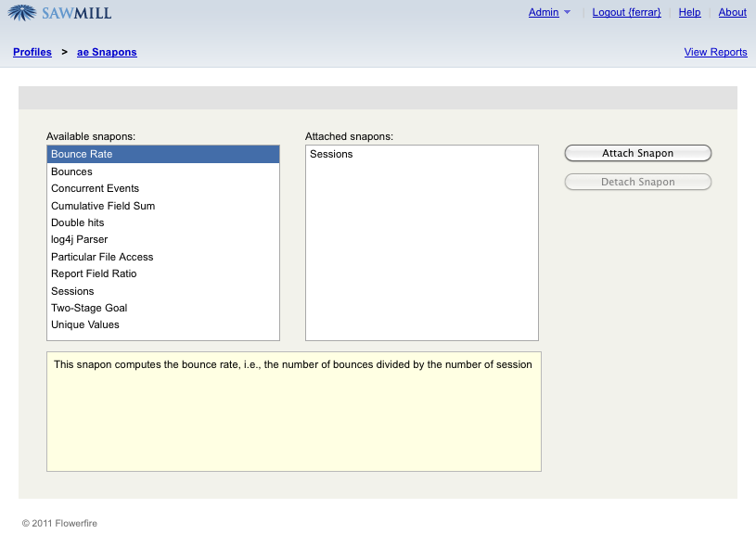Click the Sawmill logo

pyautogui.click(x=59, y=13)
